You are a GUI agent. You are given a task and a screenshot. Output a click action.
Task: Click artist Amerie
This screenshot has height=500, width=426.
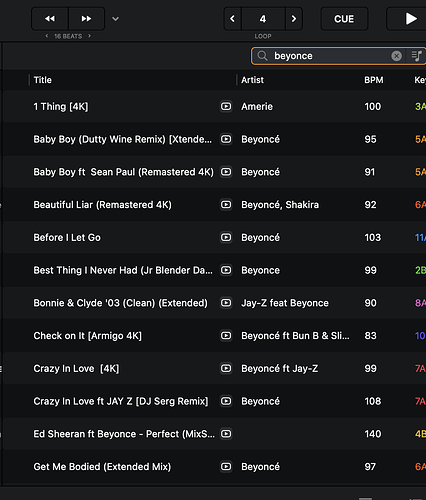tap(257, 107)
